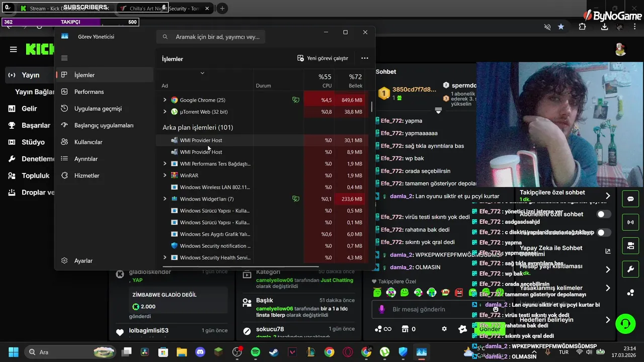Open the Kick profile avatar menu
The image size is (644, 362).
coord(620,49)
